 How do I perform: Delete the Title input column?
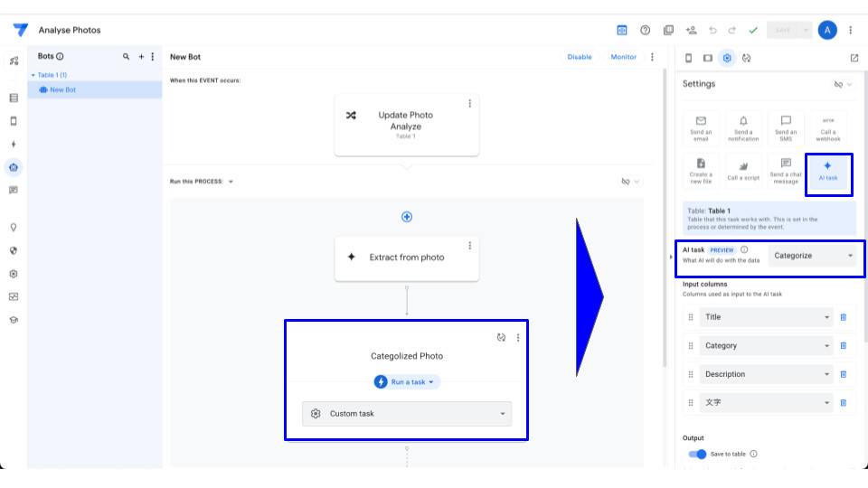pyautogui.click(x=844, y=317)
